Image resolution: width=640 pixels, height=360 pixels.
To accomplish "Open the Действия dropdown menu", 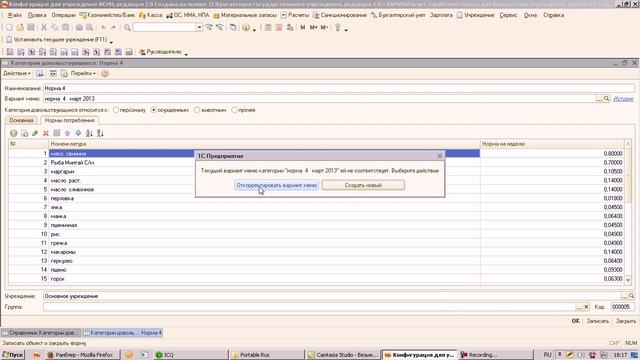I will point(17,73).
